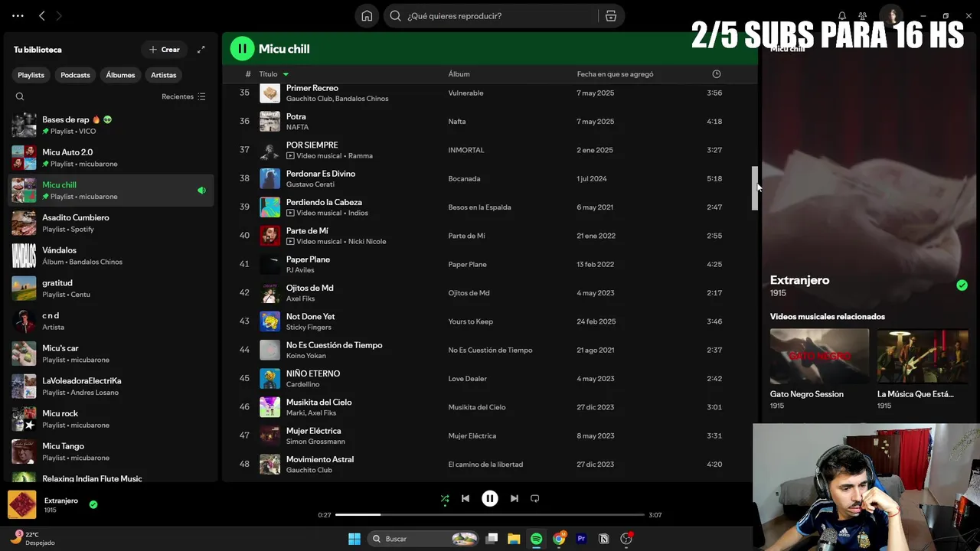The height and width of the screenshot is (551, 980).
Task: Click the taskbar Buscar search box
Action: point(424,539)
